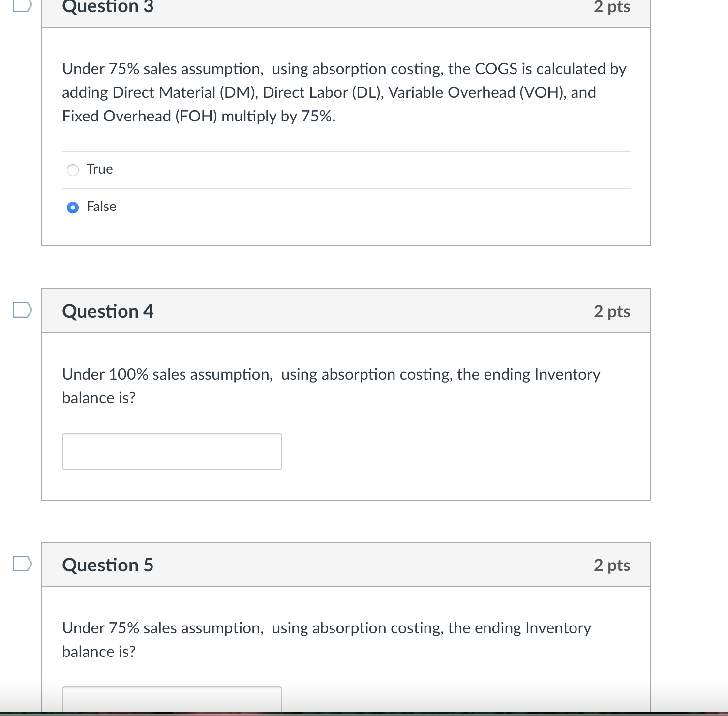
Task: Change Question 3 answer to True
Action: pyautogui.click(x=72, y=170)
